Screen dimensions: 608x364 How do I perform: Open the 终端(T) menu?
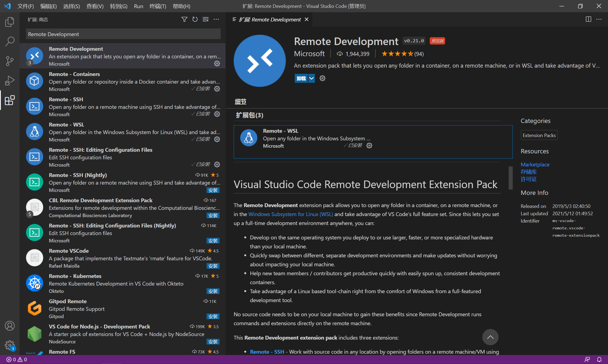click(158, 6)
